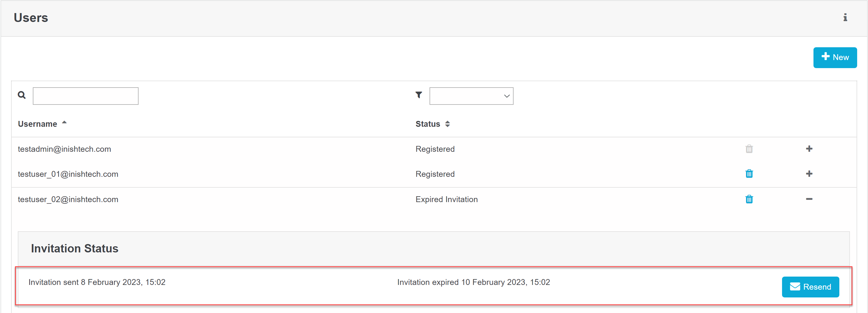868x313 pixels.
Task: Delete testadmin@inishtech.com using its trash icon
Action: pos(749,149)
